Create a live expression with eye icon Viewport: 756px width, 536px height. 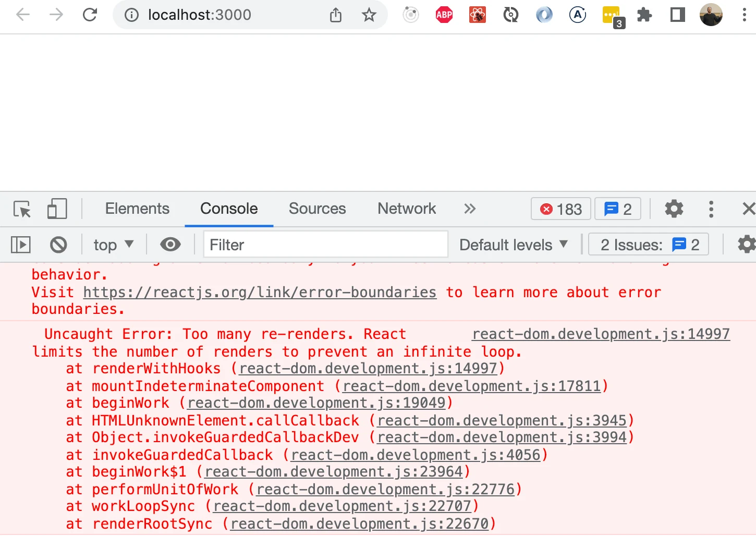click(x=170, y=244)
